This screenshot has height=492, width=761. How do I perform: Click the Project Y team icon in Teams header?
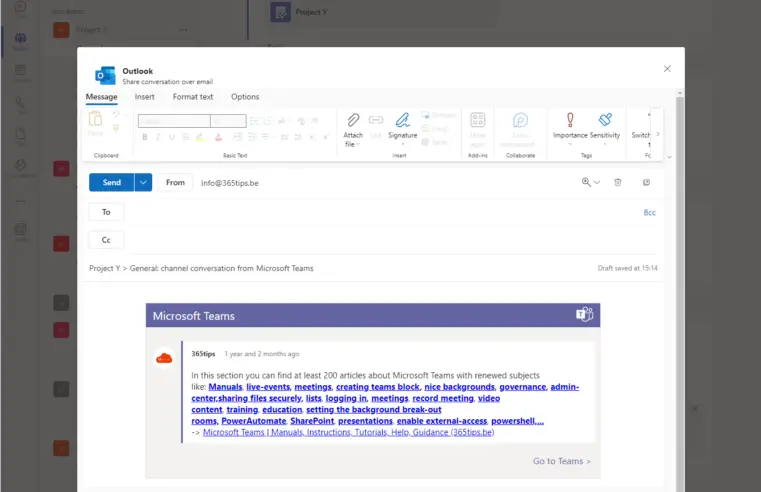pos(280,12)
